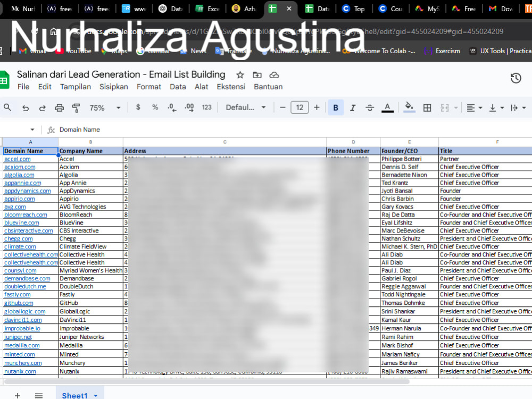Open the text color picker

click(387, 107)
